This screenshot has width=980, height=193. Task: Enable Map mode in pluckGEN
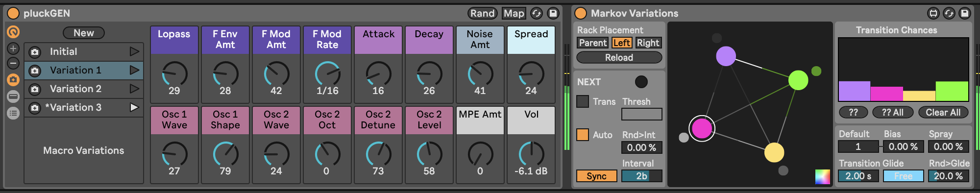click(x=514, y=13)
